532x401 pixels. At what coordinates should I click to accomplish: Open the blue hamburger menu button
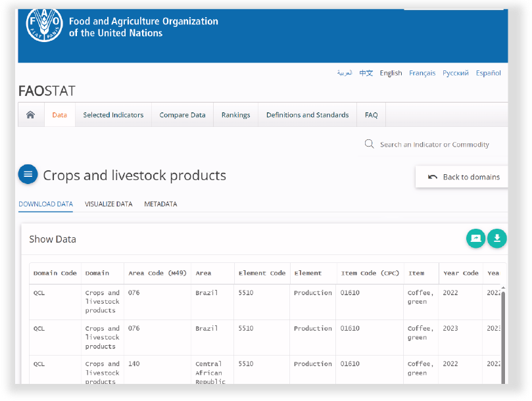28,174
